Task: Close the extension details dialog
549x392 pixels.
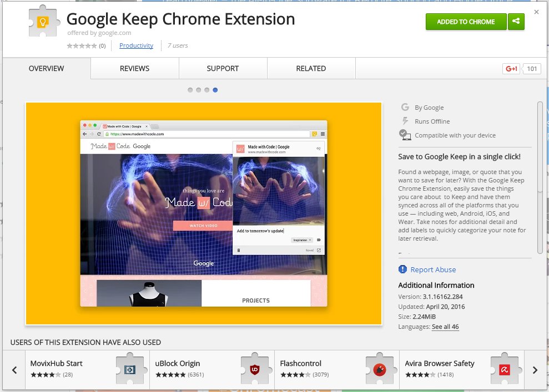Action: (536, 12)
